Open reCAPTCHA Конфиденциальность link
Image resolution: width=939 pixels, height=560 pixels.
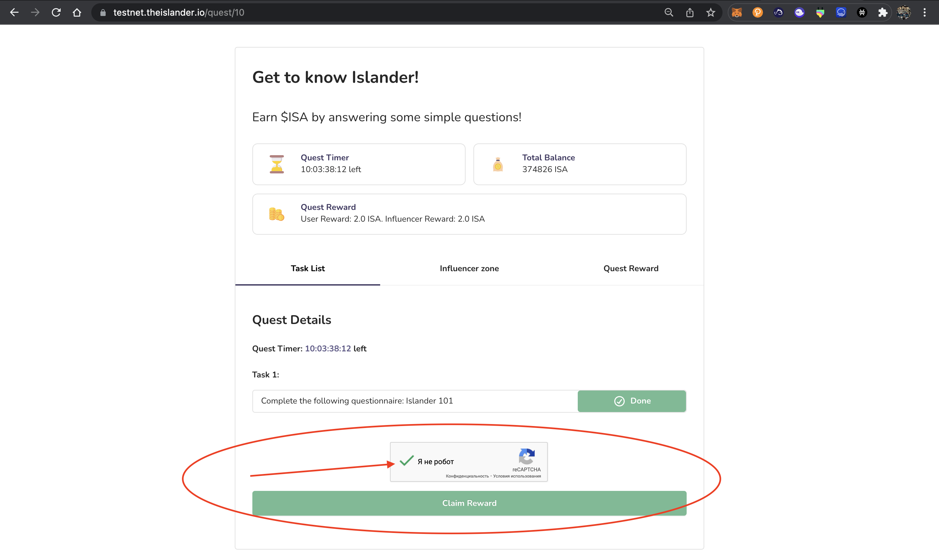(x=467, y=476)
